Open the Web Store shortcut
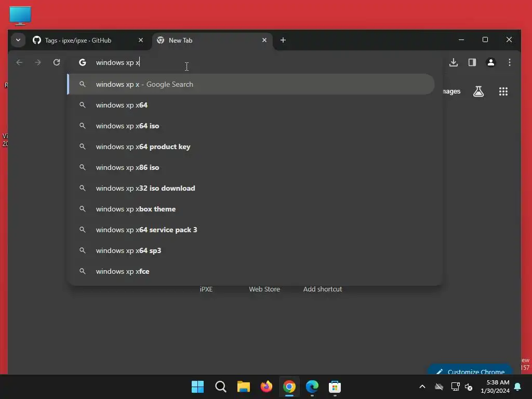Screen dimensions: 532x399 pyautogui.click(x=264, y=289)
